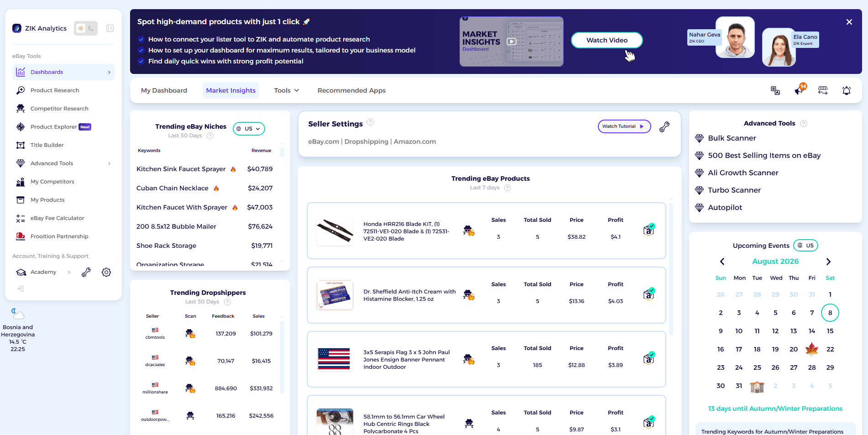Click the Trending eBay Products scrollbar

(671, 269)
